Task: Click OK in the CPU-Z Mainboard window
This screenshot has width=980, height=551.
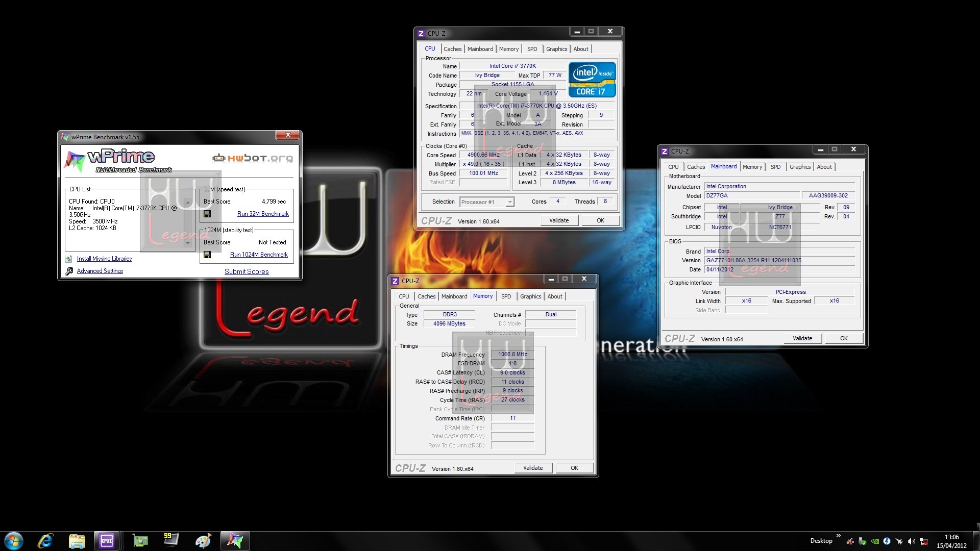Action: click(x=844, y=338)
